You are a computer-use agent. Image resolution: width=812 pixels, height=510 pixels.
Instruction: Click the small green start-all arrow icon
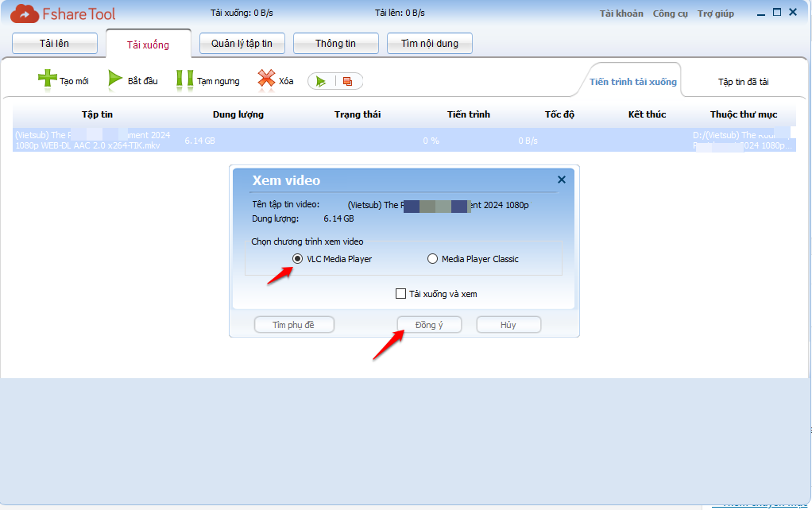tap(321, 81)
